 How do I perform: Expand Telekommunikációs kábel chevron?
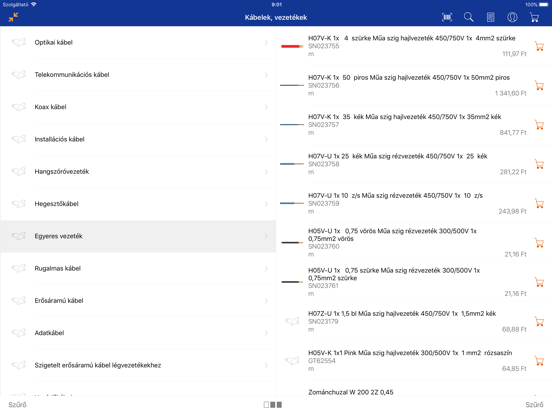point(266,75)
